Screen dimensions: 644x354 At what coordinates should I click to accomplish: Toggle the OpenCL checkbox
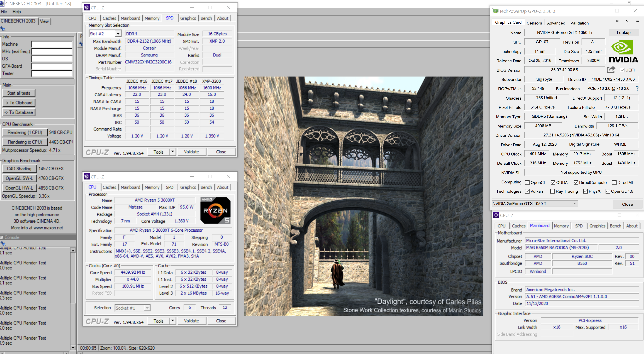point(527,183)
